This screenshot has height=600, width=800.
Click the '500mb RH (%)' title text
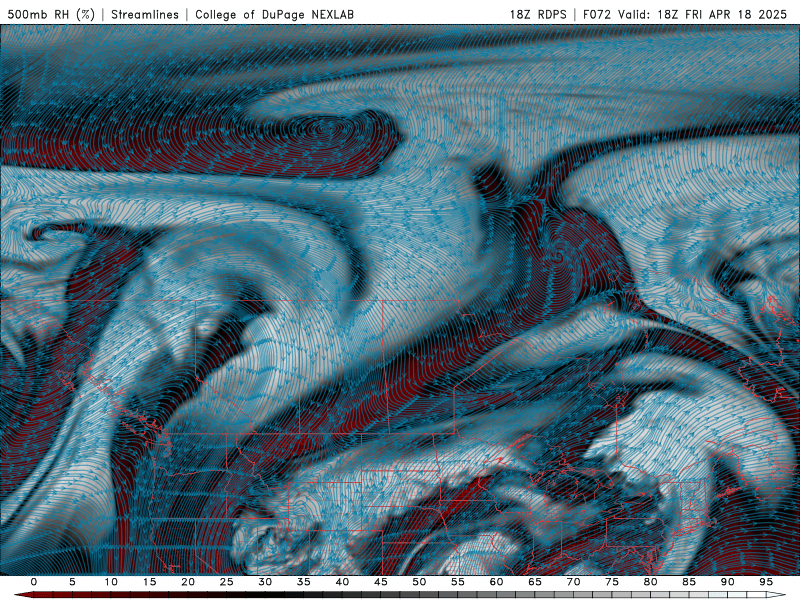51,14
